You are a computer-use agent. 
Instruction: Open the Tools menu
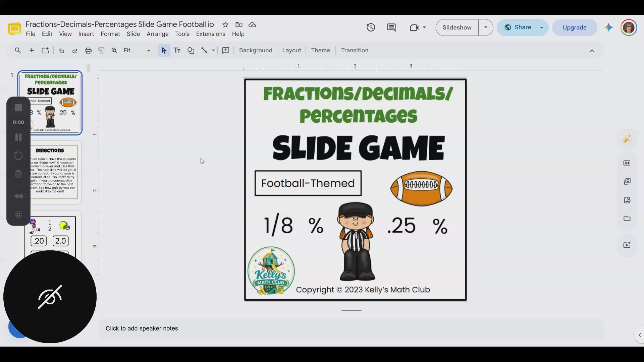pos(182,34)
